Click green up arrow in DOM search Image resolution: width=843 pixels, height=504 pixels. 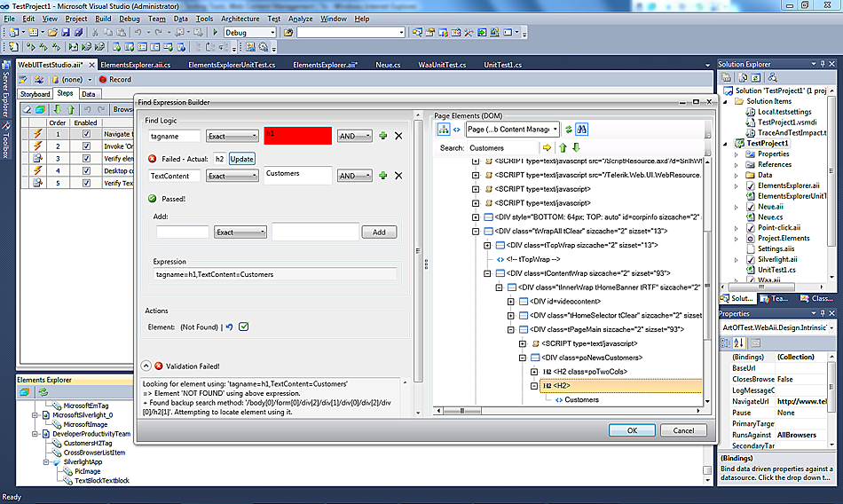click(563, 147)
